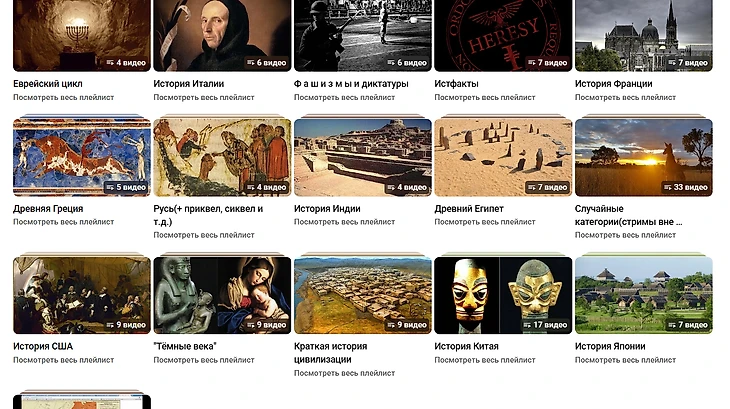Click the 5 видео badge on Древняя Греция

point(126,187)
